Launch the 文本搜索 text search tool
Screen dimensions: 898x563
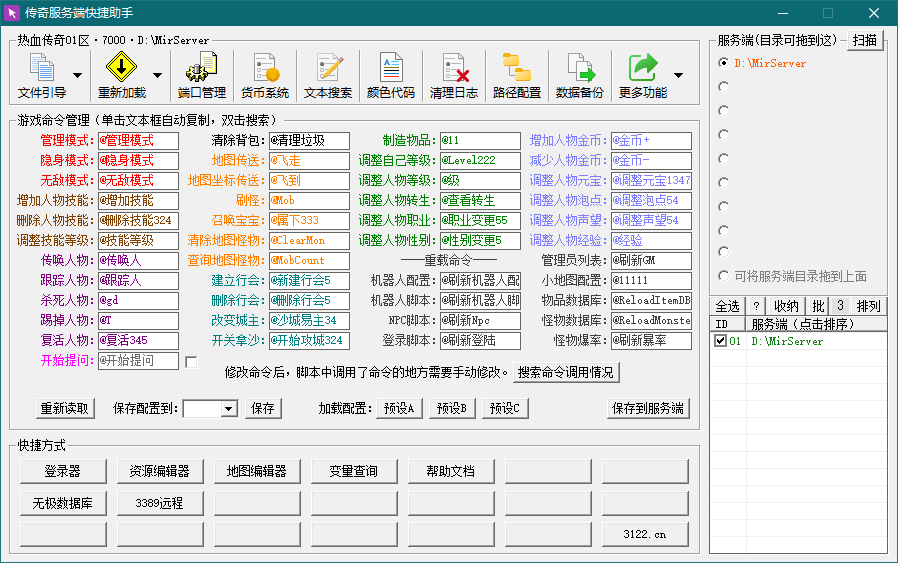(x=328, y=76)
